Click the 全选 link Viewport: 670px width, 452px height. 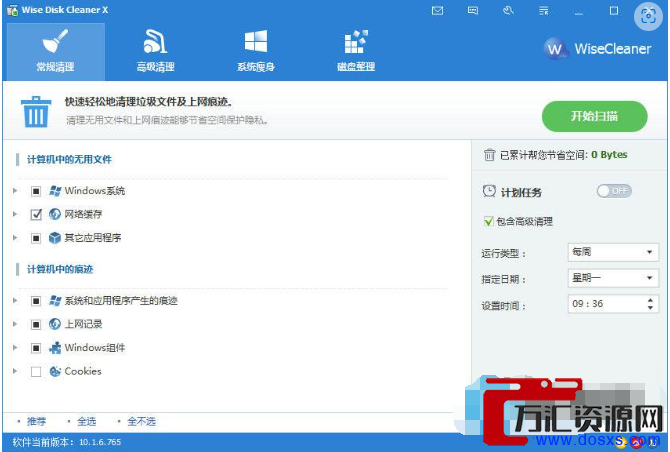86,421
